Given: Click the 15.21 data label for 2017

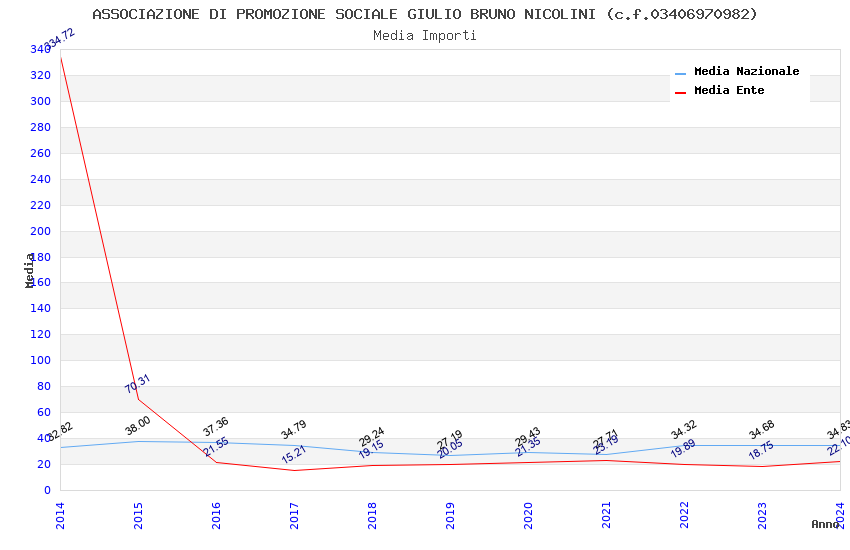Looking at the screenshot, I should pyautogui.click(x=294, y=454).
